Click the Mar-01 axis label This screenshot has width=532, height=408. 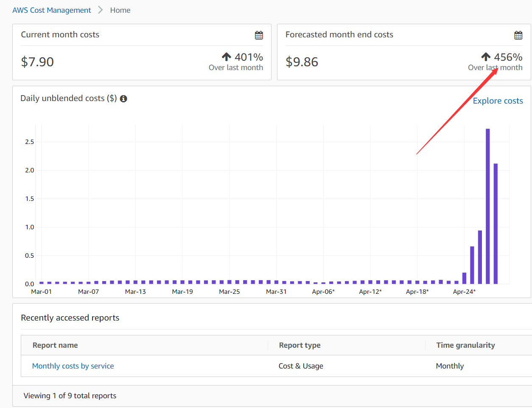pos(42,292)
